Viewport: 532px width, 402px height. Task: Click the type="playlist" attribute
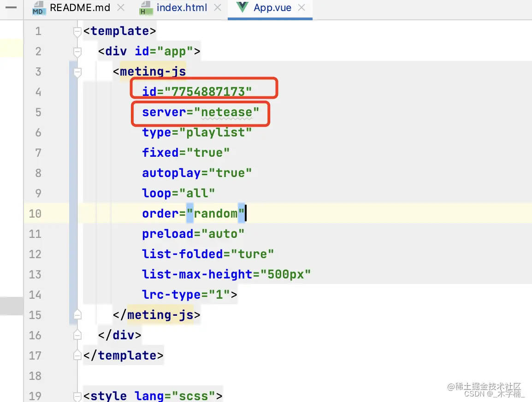point(197,132)
